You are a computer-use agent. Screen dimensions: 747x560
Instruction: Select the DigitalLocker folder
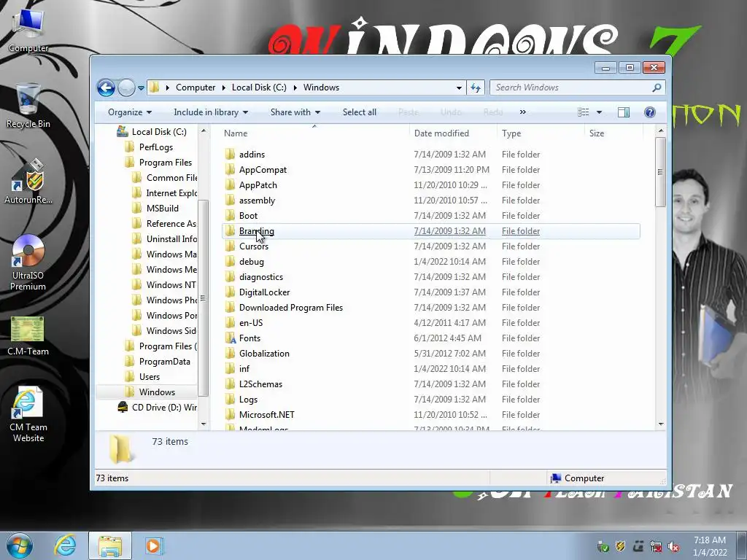pos(264,292)
